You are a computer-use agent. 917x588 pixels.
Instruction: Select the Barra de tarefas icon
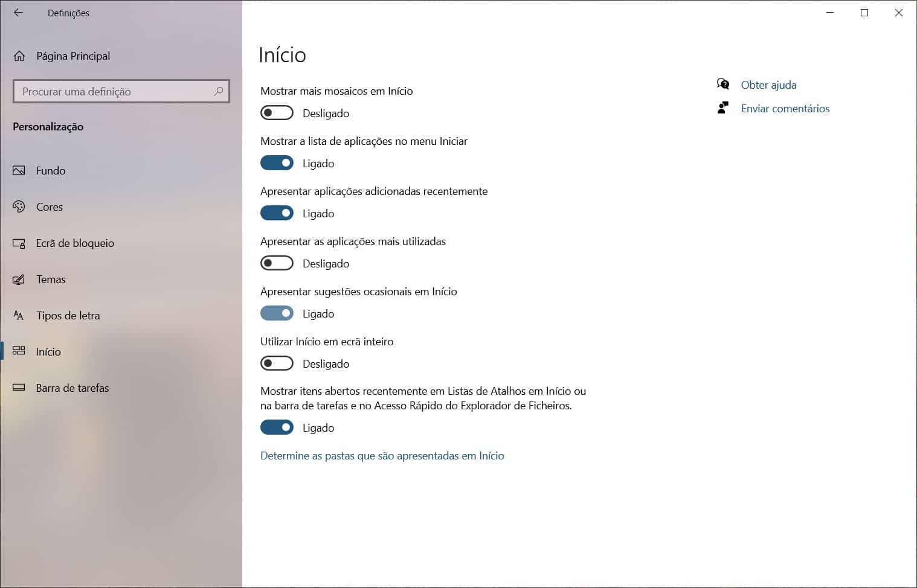point(19,388)
